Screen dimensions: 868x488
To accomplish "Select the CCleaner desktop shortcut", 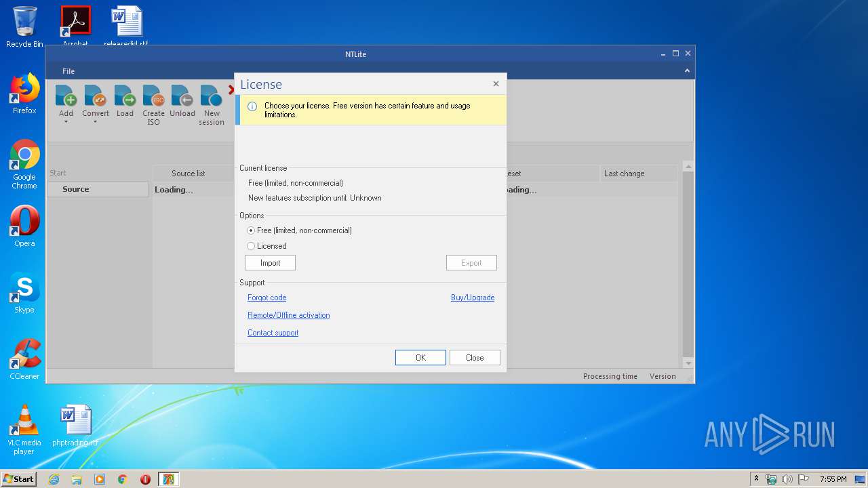I will (x=24, y=359).
